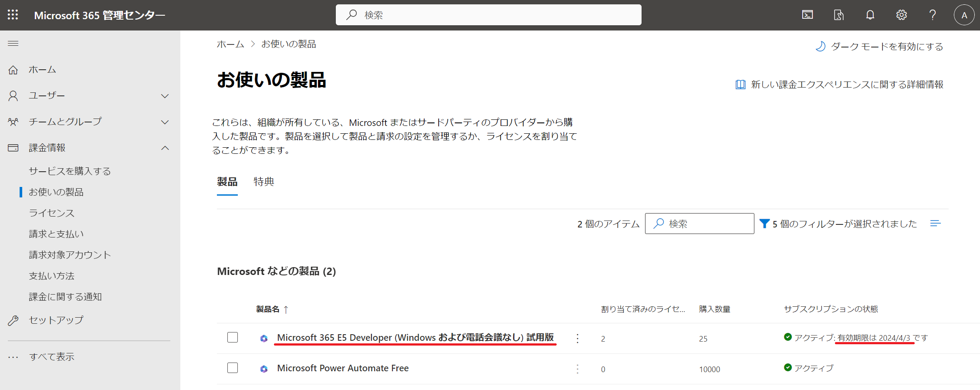Open account avatar A
This screenshot has width=980, height=390.
[964, 15]
